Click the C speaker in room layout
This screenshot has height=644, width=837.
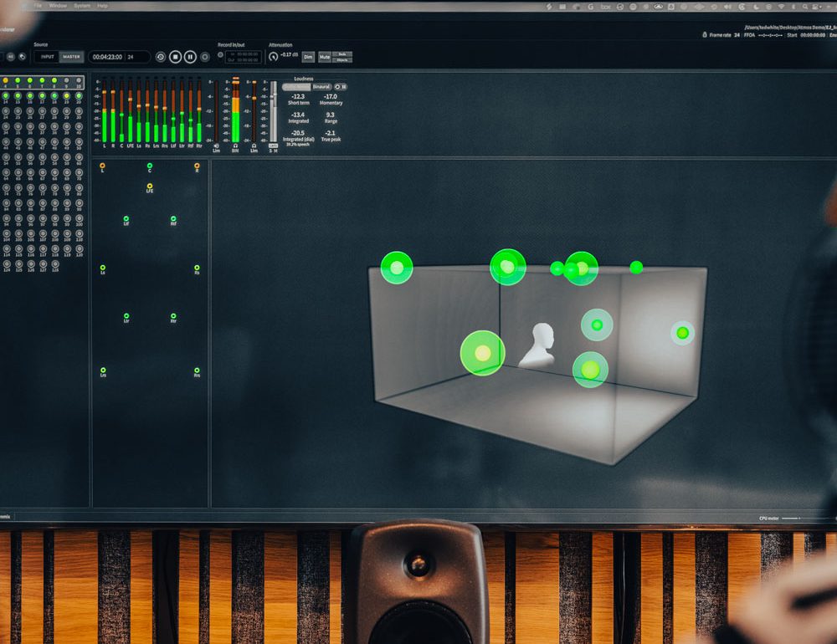click(150, 166)
